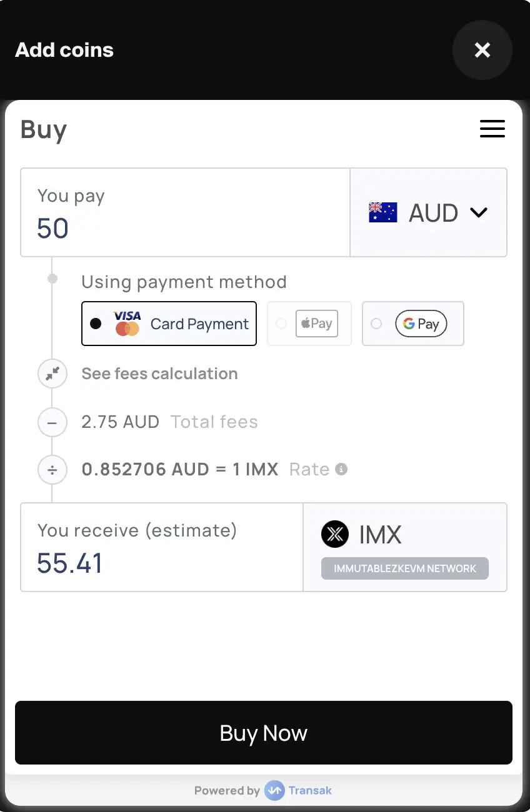The height and width of the screenshot is (812, 530).
Task: Close the Add coins dialog
Action: [x=482, y=50]
